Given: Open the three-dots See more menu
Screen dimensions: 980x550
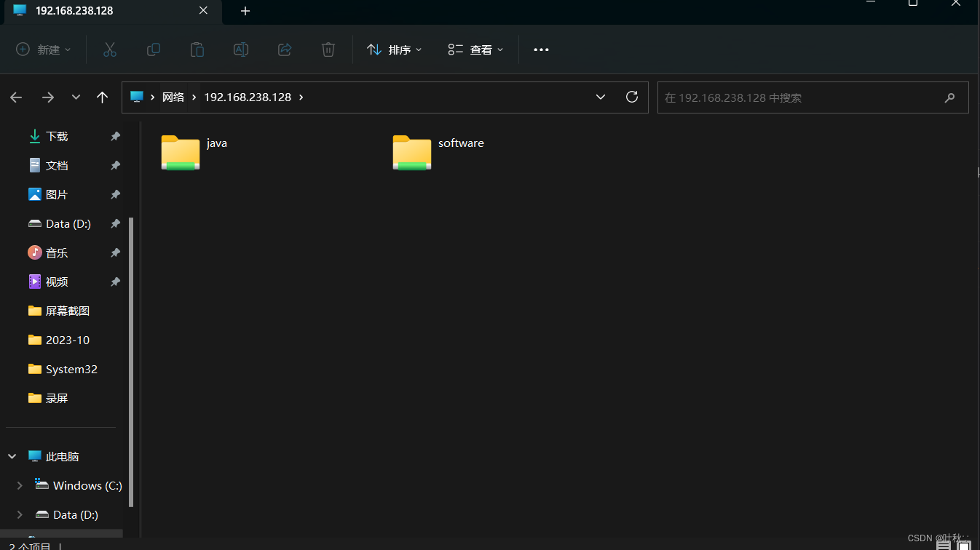Looking at the screenshot, I should click(541, 49).
